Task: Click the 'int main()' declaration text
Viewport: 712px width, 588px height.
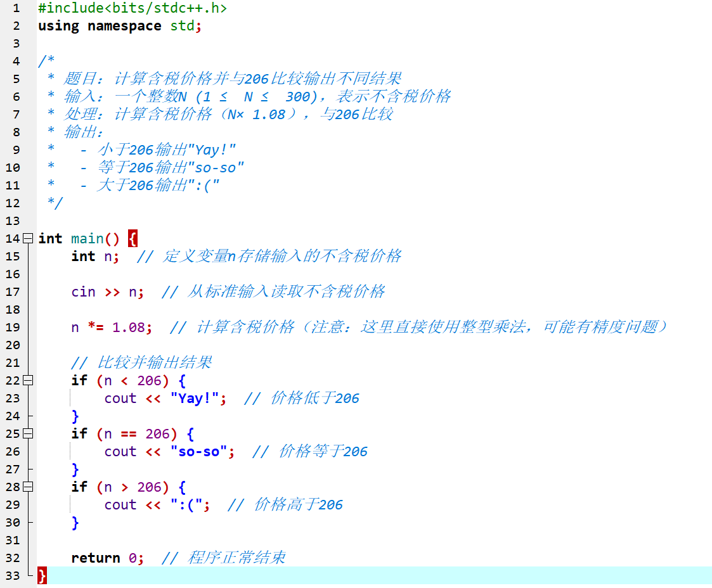Action: [79, 238]
